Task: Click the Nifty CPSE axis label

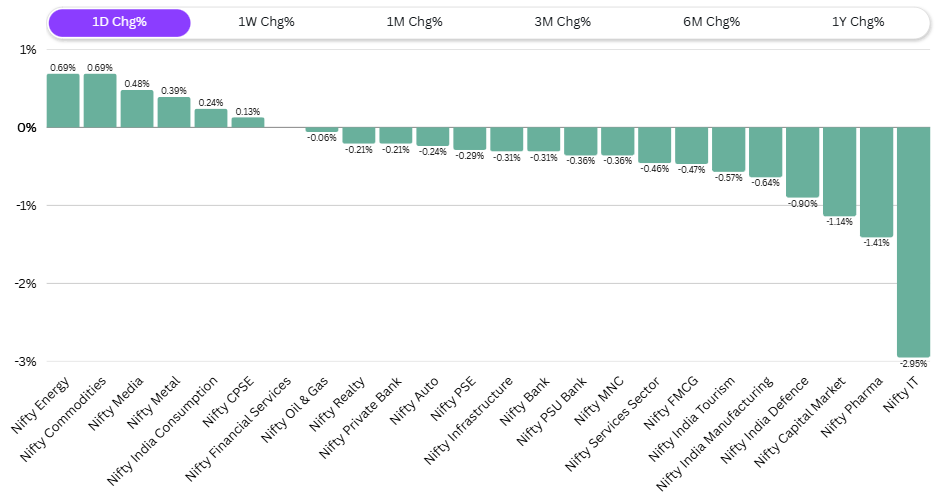Action: click(x=228, y=402)
